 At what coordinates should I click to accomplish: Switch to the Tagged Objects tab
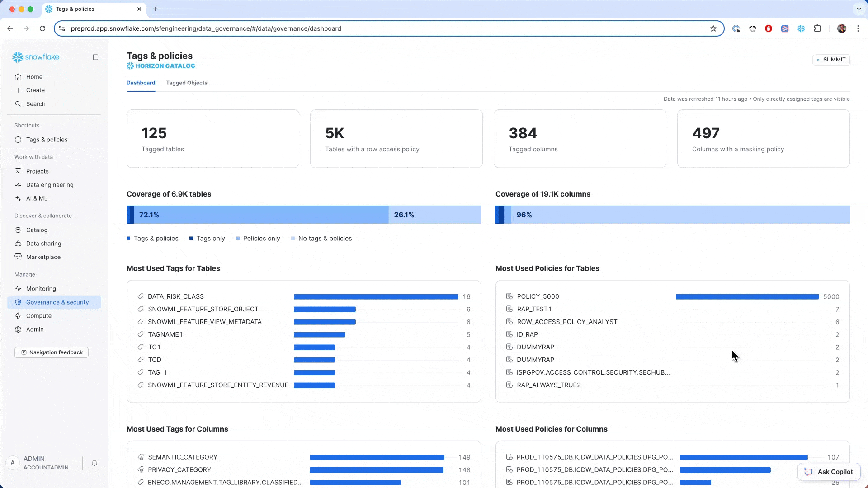[x=187, y=83]
